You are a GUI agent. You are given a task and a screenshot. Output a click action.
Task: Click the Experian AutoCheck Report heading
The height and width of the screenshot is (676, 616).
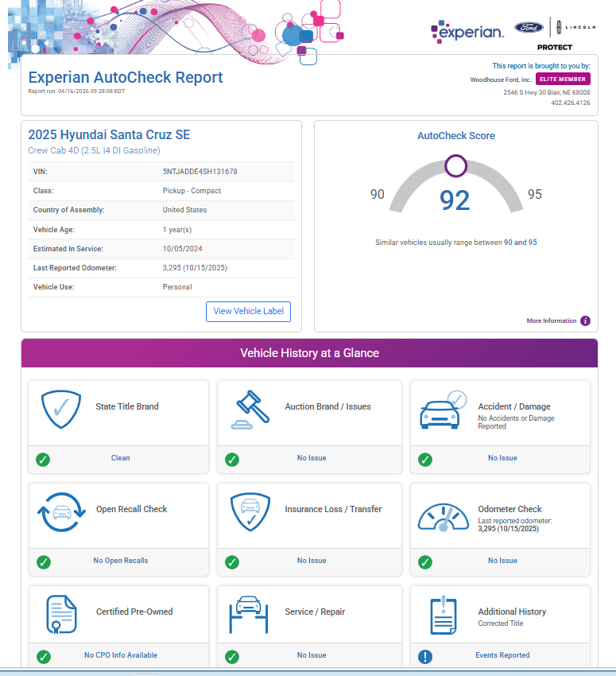click(x=126, y=78)
